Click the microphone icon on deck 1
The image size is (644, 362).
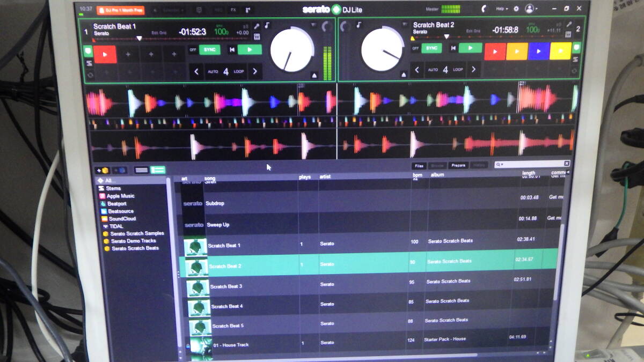tap(257, 26)
